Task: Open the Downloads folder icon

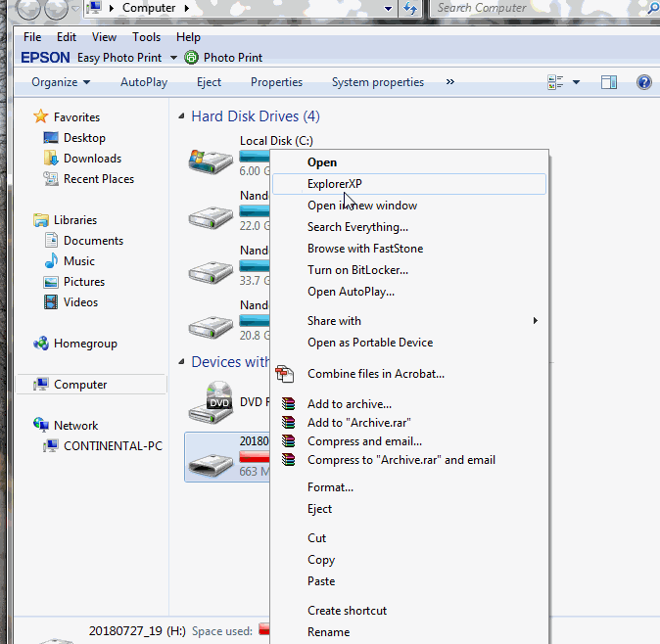Action: [51, 159]
